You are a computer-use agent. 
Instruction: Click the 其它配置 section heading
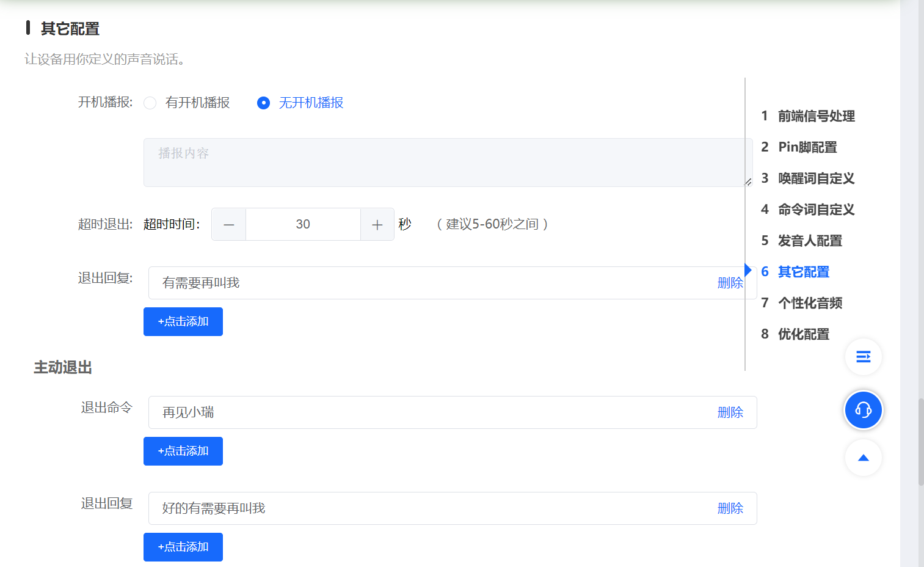(70, 29)
